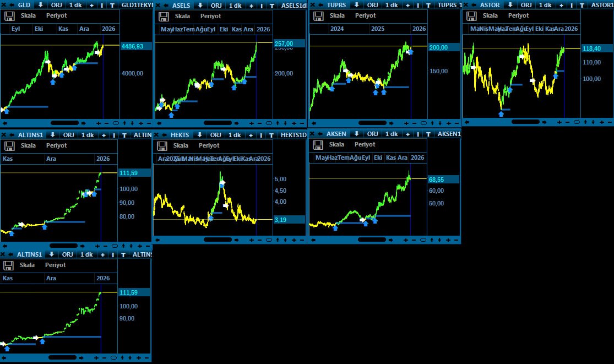
Task: Open the Skala menu in ASTOR window
Action: click(490, 15)
